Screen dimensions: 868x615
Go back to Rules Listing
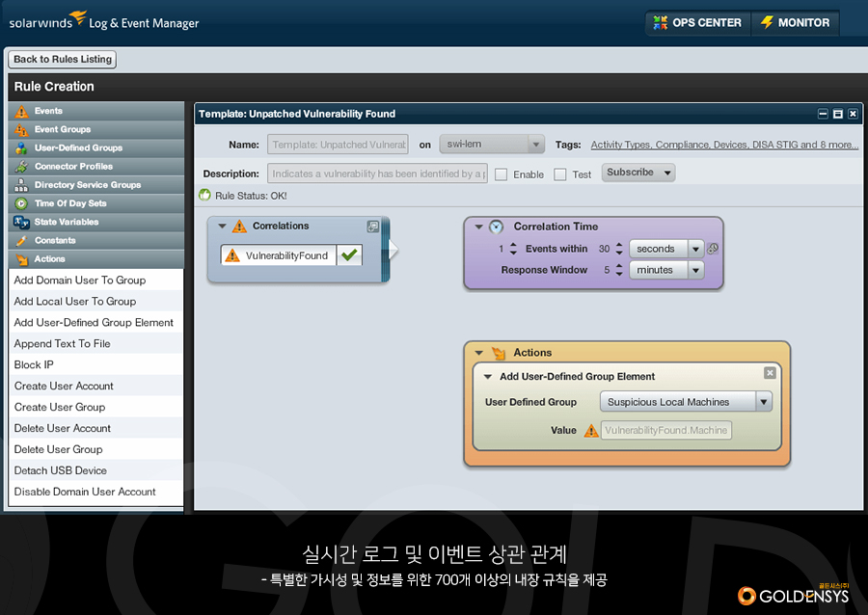tap(63, 59)
